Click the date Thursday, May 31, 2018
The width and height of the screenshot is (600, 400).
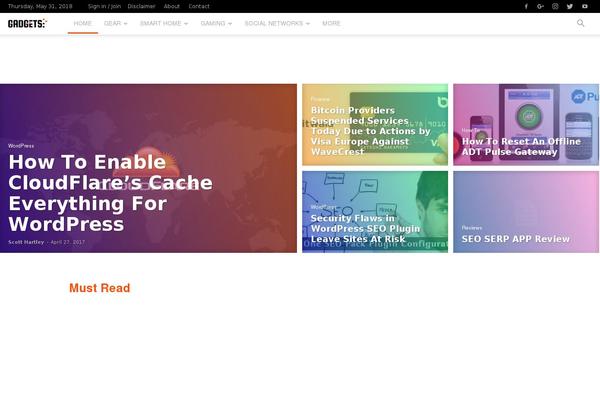40,6
